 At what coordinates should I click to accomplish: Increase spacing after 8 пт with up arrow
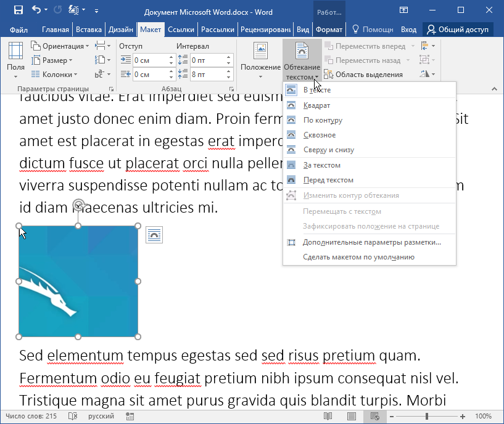click(228, 71)
